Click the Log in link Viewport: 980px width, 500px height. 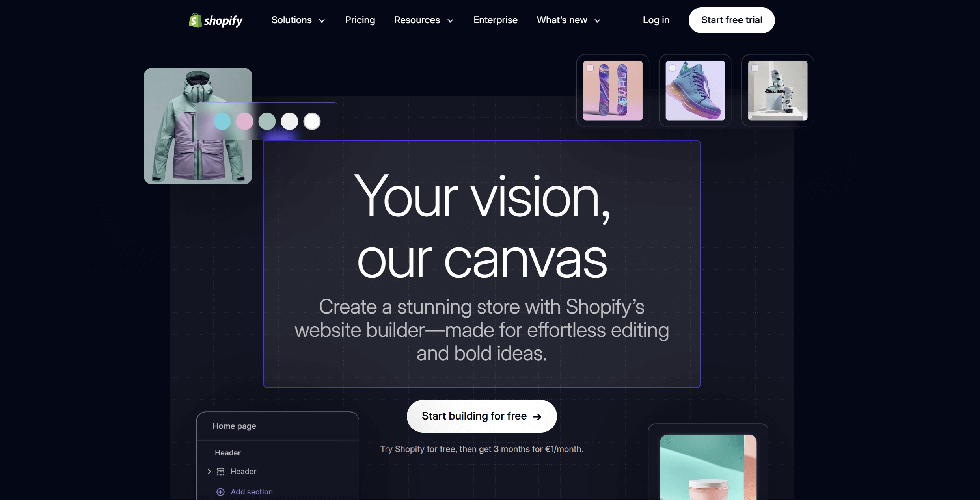[x=656, y=20]
